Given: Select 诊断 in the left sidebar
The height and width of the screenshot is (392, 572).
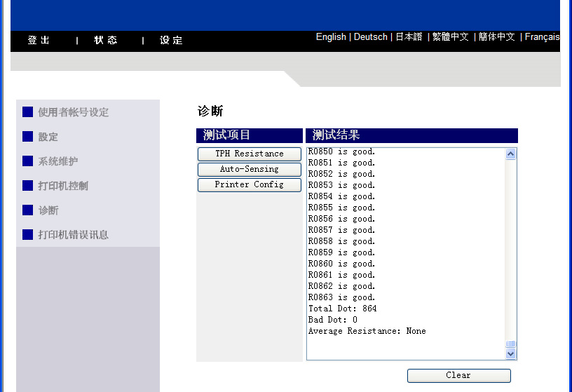Looking at the screenshot, I should [x=48, y=210].
